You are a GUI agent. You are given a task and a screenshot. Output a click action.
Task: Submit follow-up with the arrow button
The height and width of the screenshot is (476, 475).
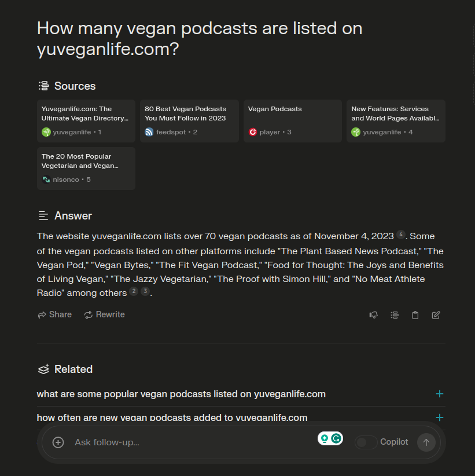pyautogui.click(x=426, y=442)
